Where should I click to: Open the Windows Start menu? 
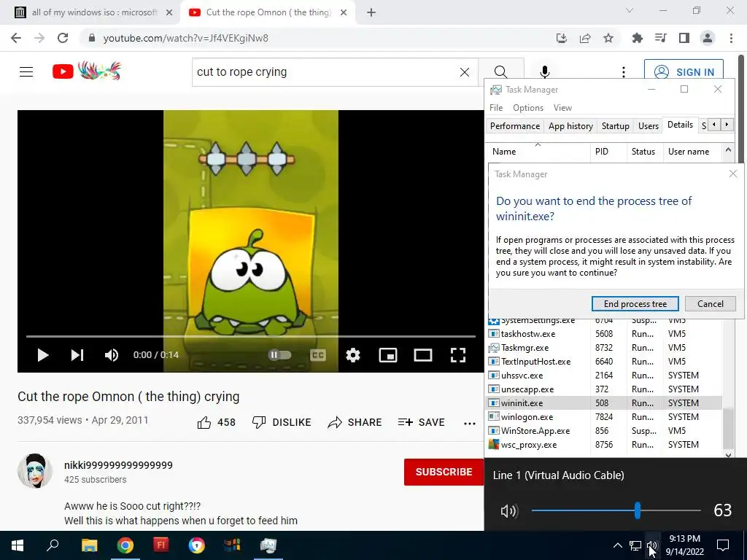[18, 545]
